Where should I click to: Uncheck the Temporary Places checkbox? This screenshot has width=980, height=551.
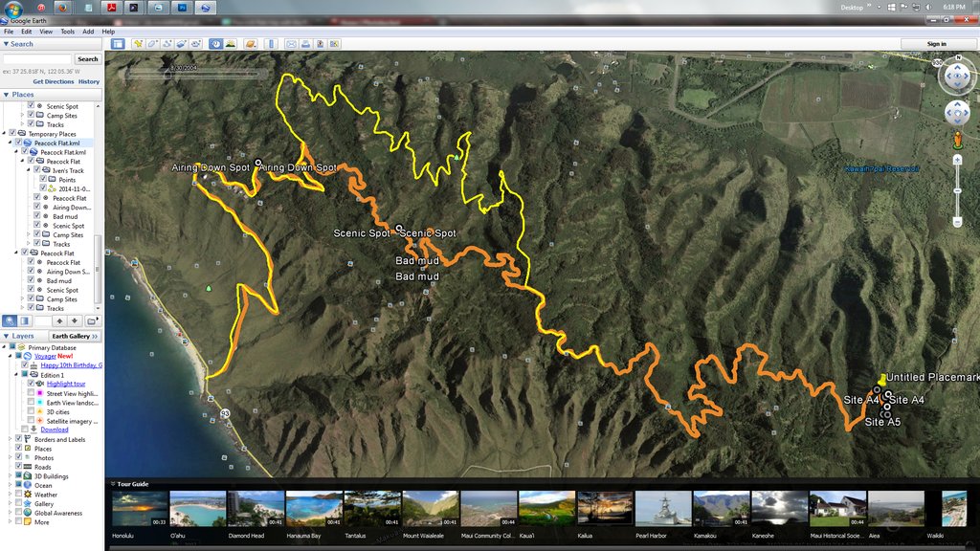click(12, 133)
